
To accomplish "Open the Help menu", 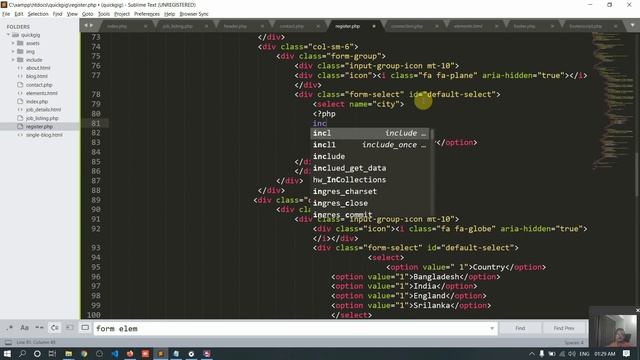I will click(x=169, y=14).
